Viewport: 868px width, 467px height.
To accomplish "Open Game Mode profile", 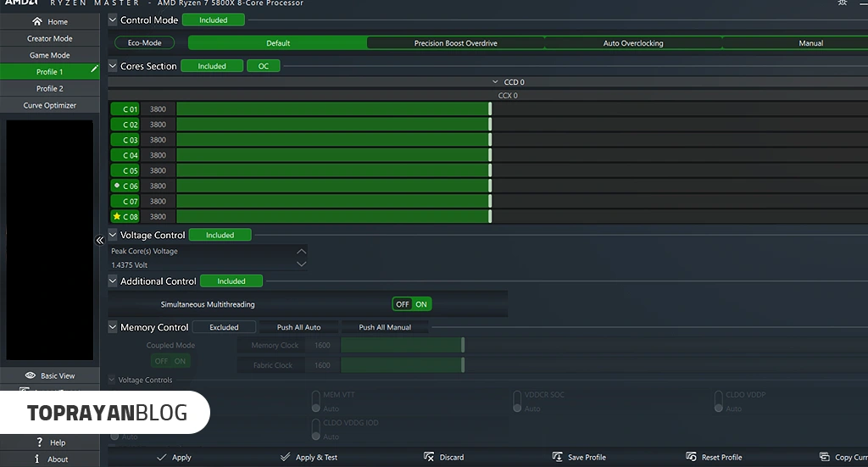I will pos(50,55).
